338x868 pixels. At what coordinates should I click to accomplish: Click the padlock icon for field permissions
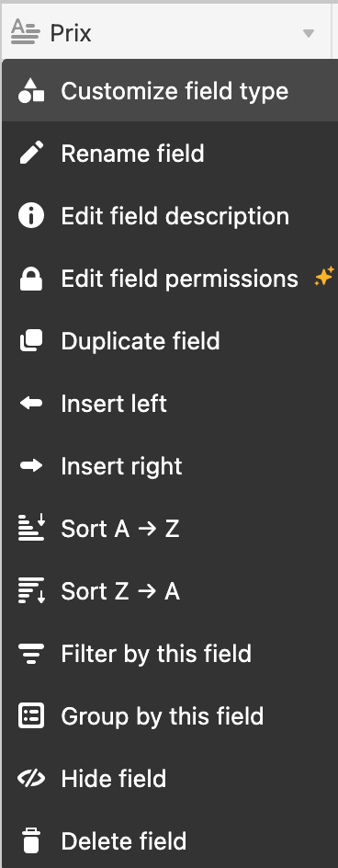point(31,279)
